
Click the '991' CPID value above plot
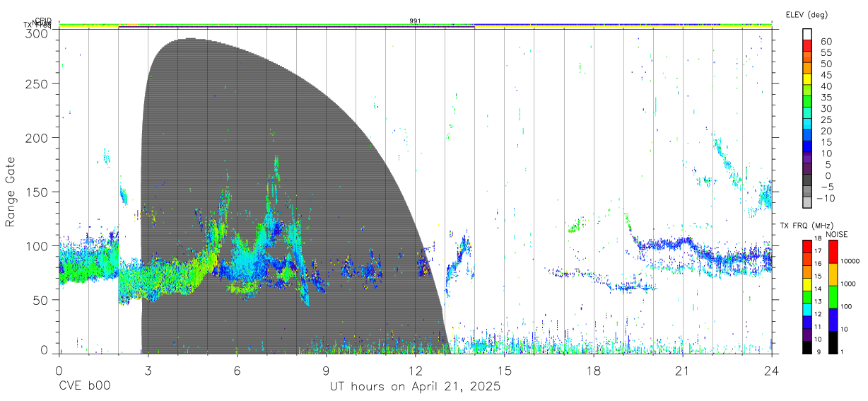[x=416, y=21]
